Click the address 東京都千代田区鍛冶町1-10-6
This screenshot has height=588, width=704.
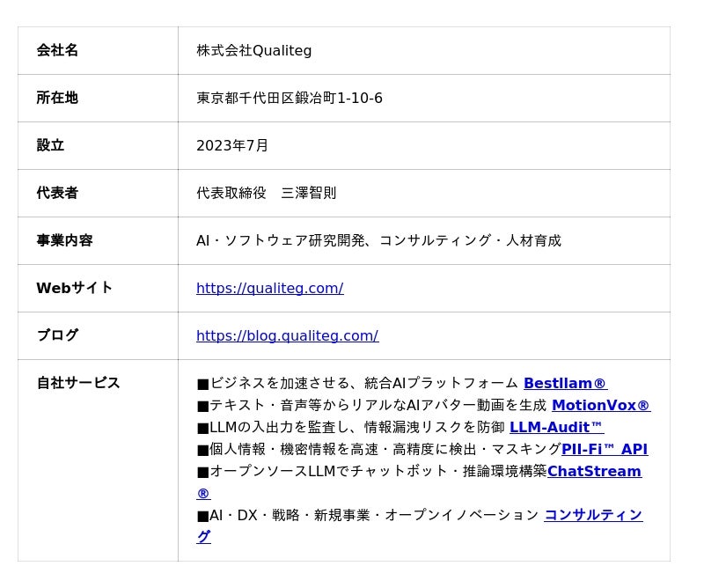point(289,98)
